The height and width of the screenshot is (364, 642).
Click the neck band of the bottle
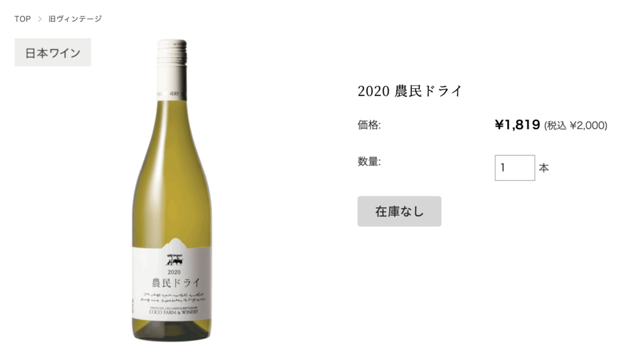[x=172, y=94]
